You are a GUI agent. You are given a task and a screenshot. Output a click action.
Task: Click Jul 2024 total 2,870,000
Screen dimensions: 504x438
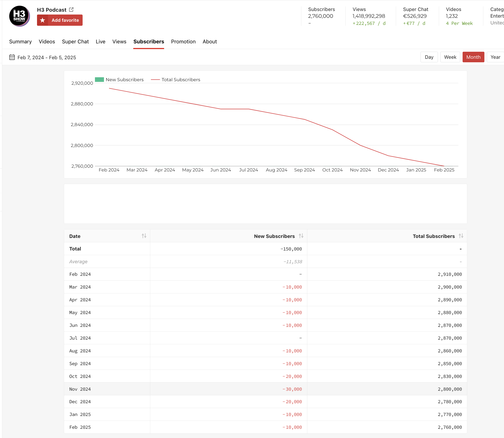(x=450, y=338)
